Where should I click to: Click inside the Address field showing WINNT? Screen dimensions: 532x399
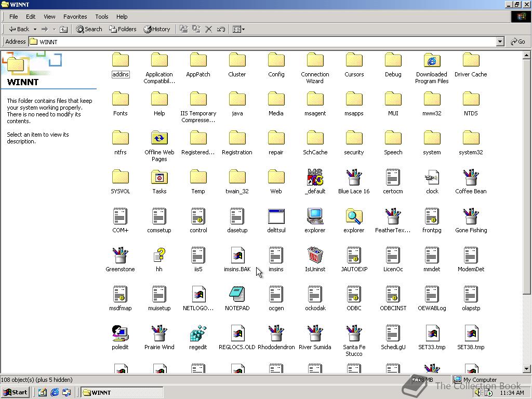pos(262,42)
